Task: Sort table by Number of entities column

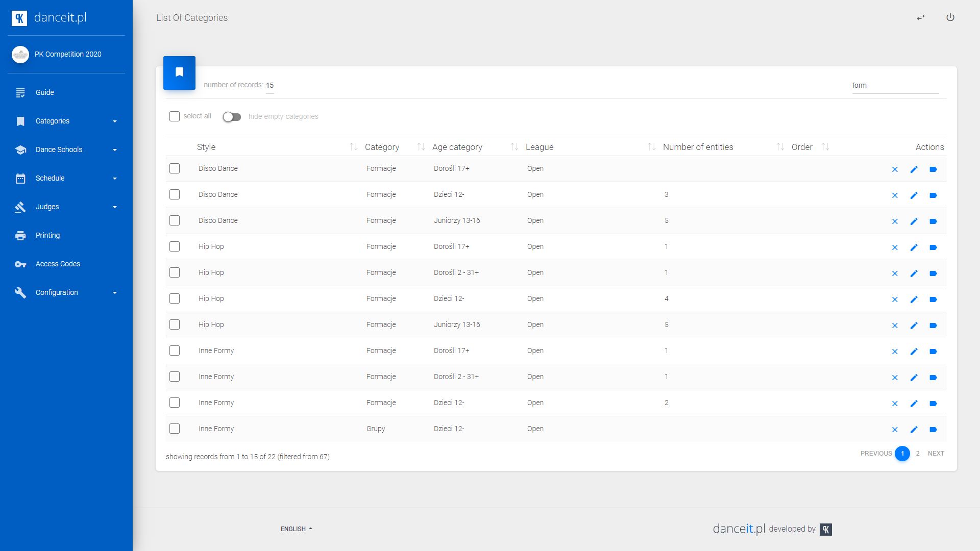Action: tap(698, 147)
